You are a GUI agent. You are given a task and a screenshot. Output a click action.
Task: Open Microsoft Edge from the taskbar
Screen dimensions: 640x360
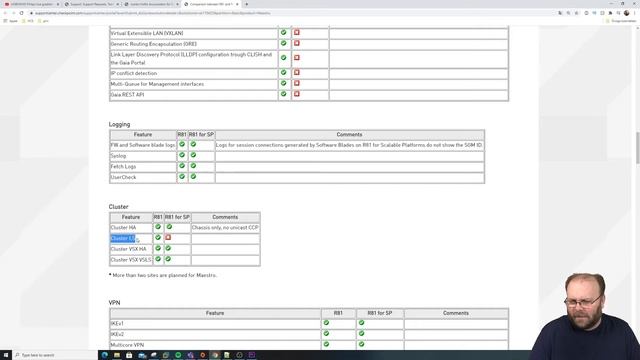pyautogui.click(x=105, y=355)
